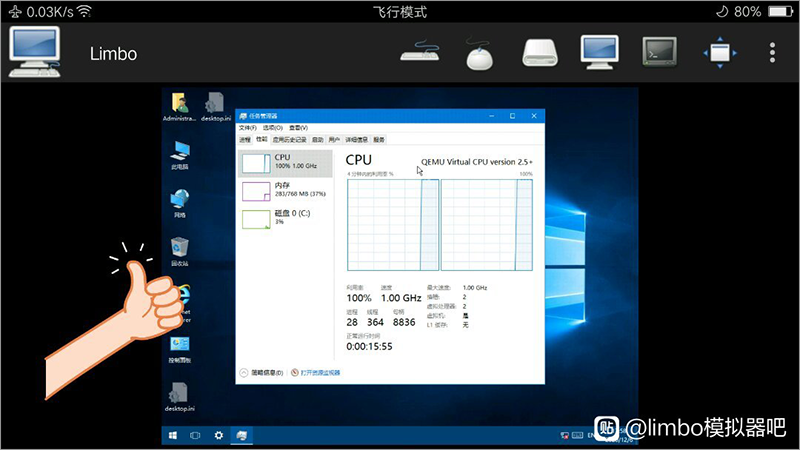Tap the four-arrow screen resize icon
The image size is (800, 450).
click(719, 53)
